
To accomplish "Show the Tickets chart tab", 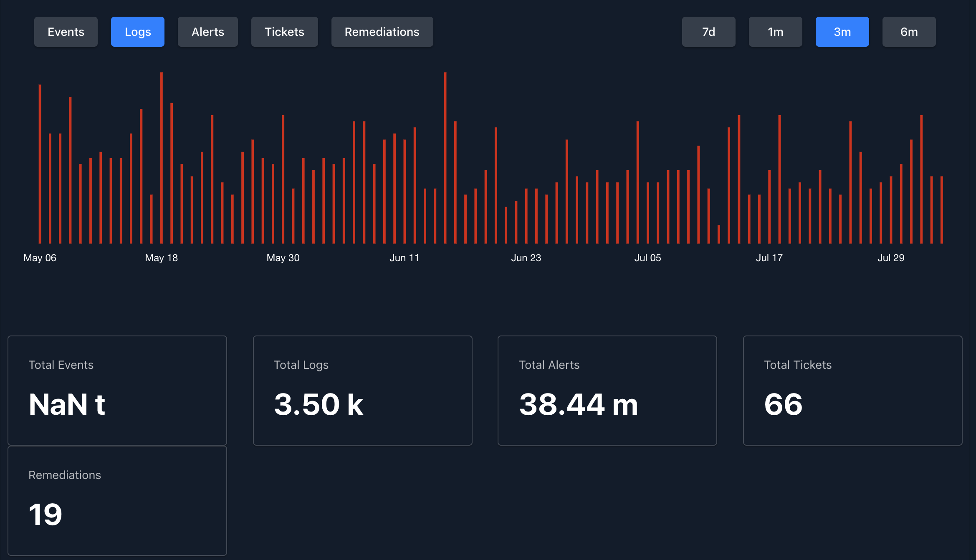I will click(285, 32).
